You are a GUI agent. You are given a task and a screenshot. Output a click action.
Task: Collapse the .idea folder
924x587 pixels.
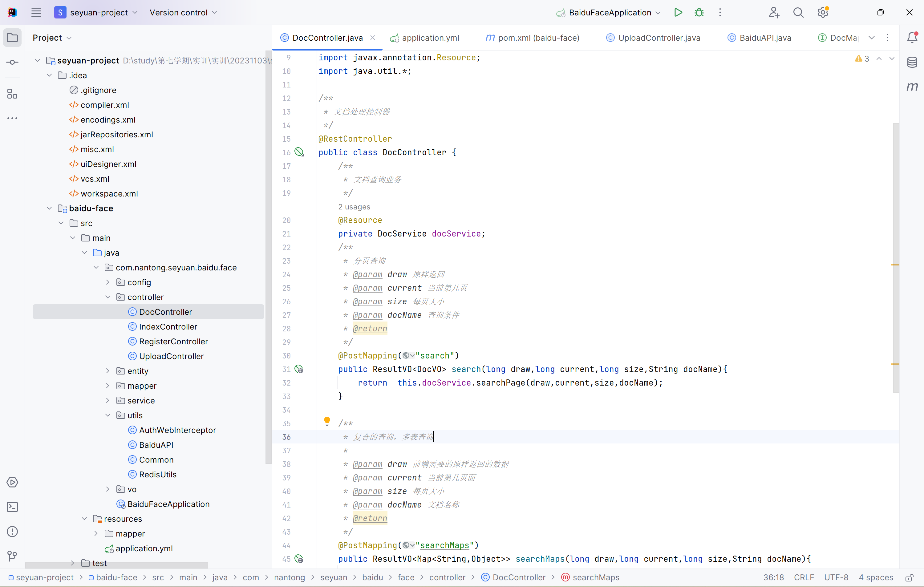tap(50, 75)
